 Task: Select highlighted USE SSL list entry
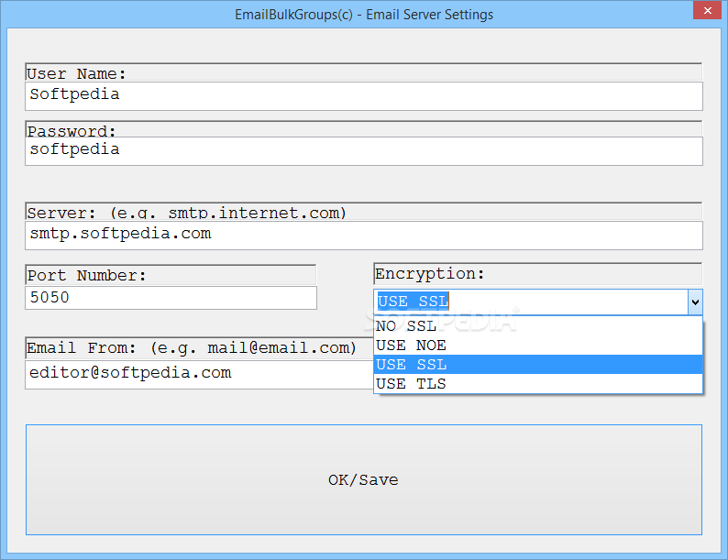(538, 364)
